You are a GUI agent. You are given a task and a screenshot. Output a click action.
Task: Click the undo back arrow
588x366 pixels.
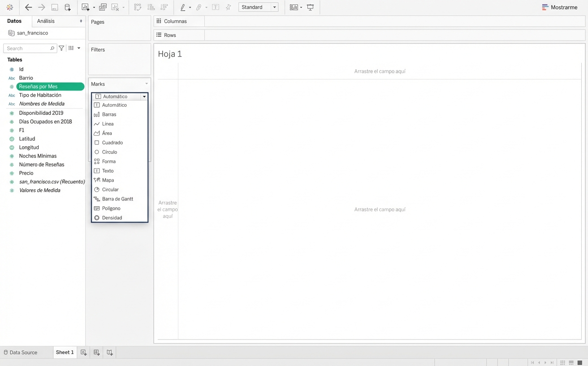pyautogui.click(x=28, y=7)
